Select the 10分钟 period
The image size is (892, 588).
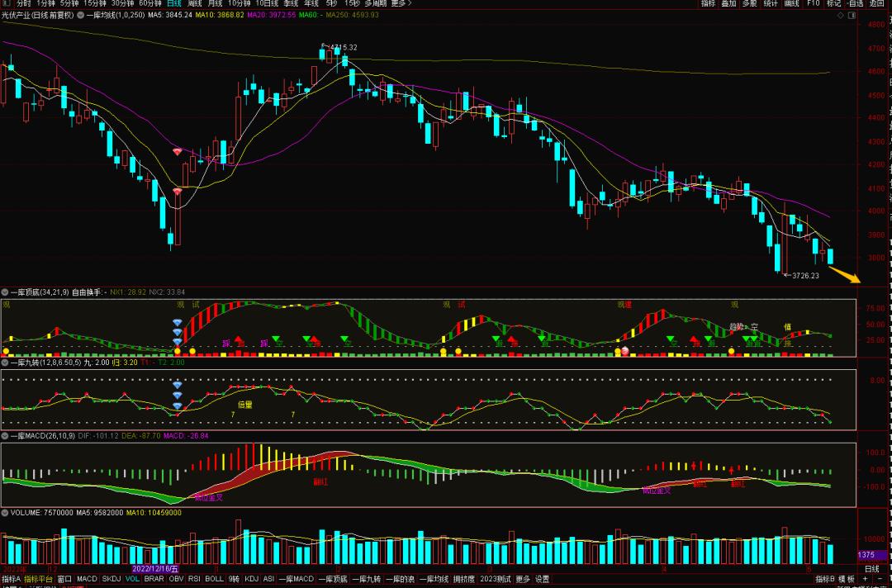pyautogui.click(x=239, y=3)
